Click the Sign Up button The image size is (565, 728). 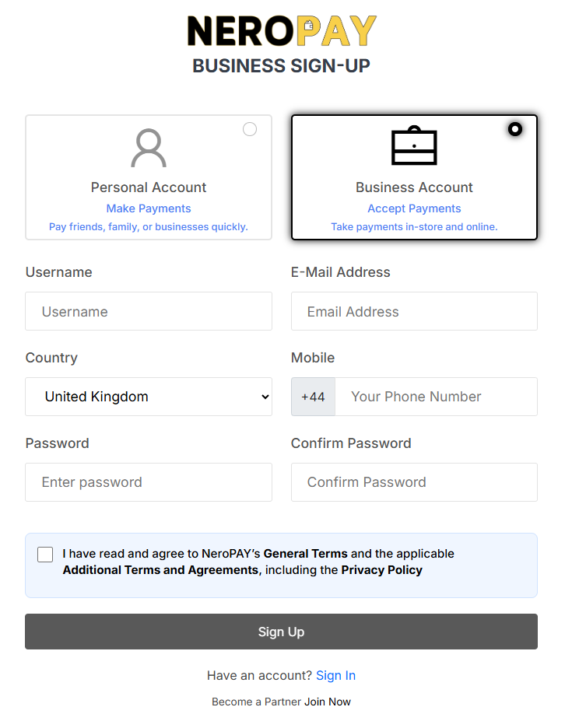tap(281, 631)
